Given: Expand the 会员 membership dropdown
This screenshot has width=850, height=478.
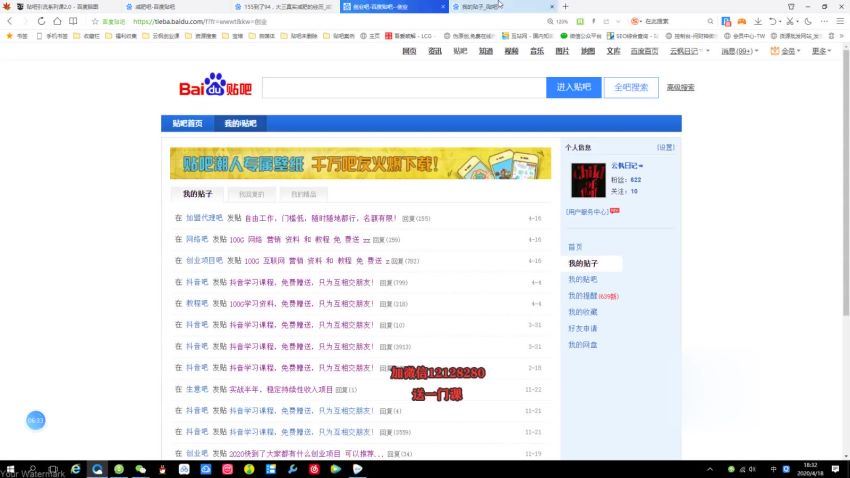Looking at the screenshot, I should pos(785,51).
